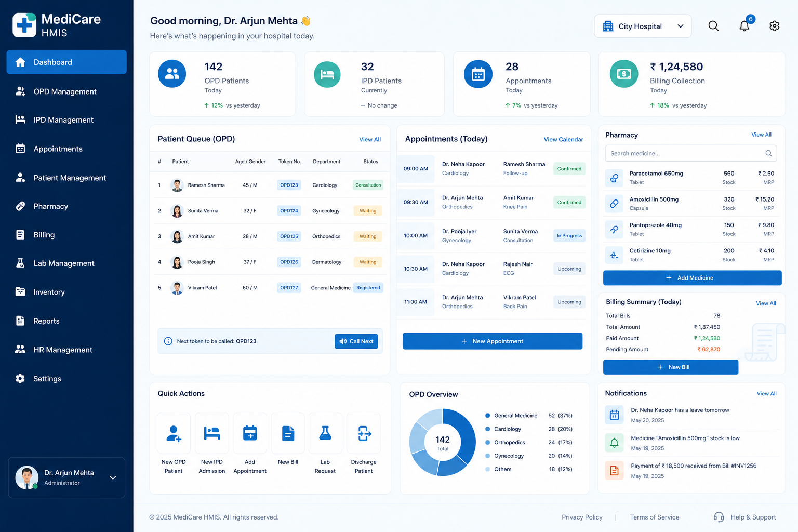Image resolution: width=798 pixels, height=532 pixels.
Task: Click View All in Patient Queue
Action: [x=370, y=139]
